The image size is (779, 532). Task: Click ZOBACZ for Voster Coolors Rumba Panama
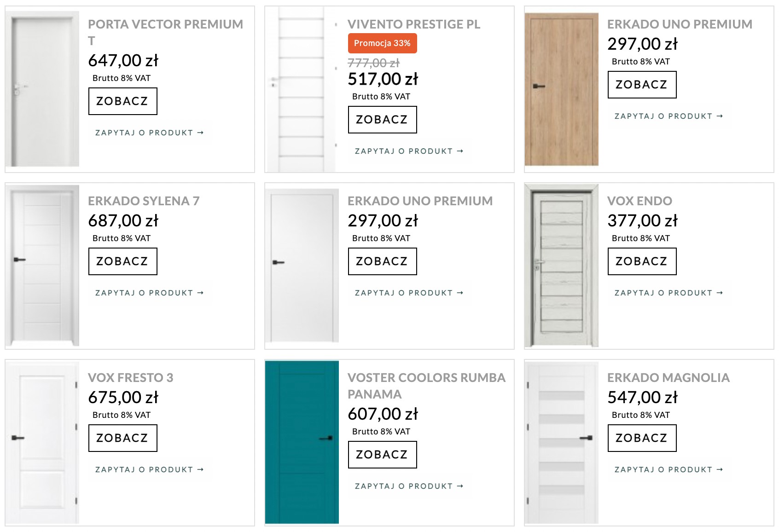click(383, 455)
